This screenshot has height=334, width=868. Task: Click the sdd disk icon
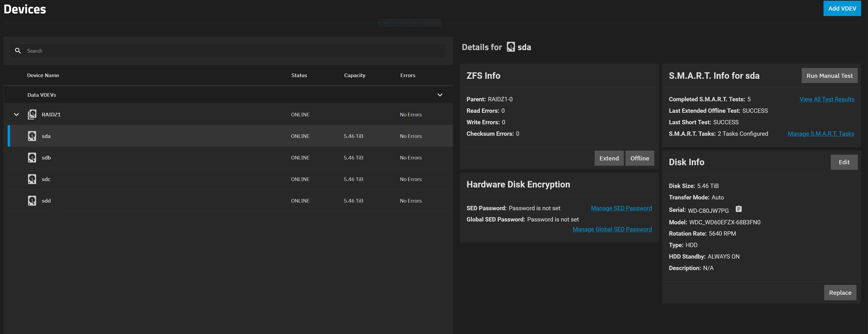click(x=32, y=201)
